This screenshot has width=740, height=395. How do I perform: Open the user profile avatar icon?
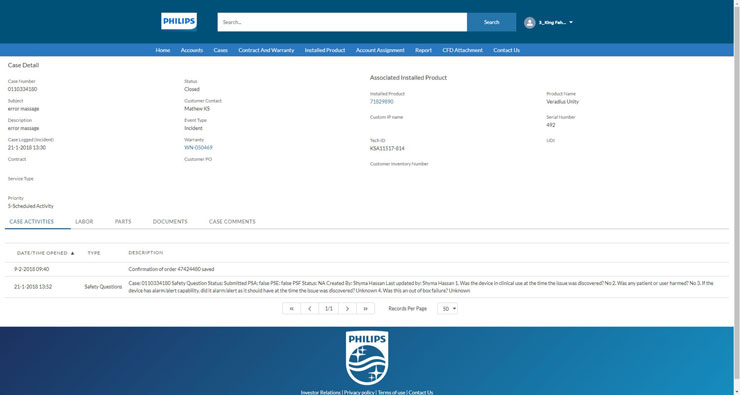(x=530, y=23)
